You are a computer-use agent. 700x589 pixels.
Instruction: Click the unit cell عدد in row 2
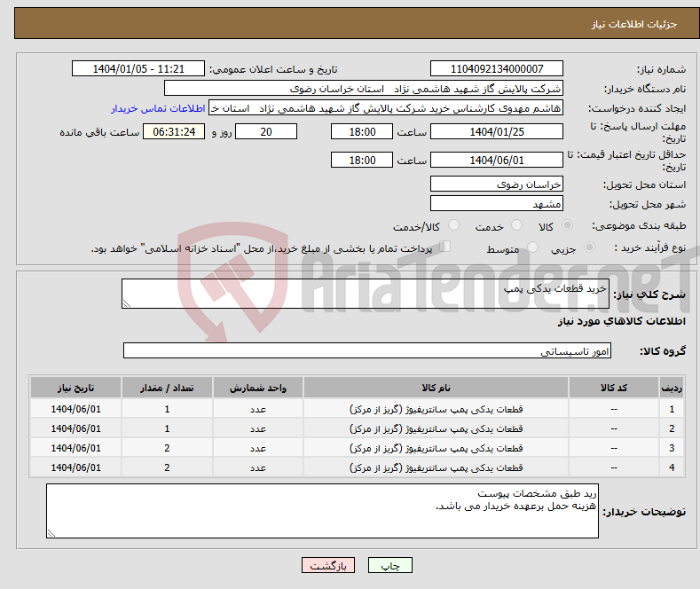[258, 428]
